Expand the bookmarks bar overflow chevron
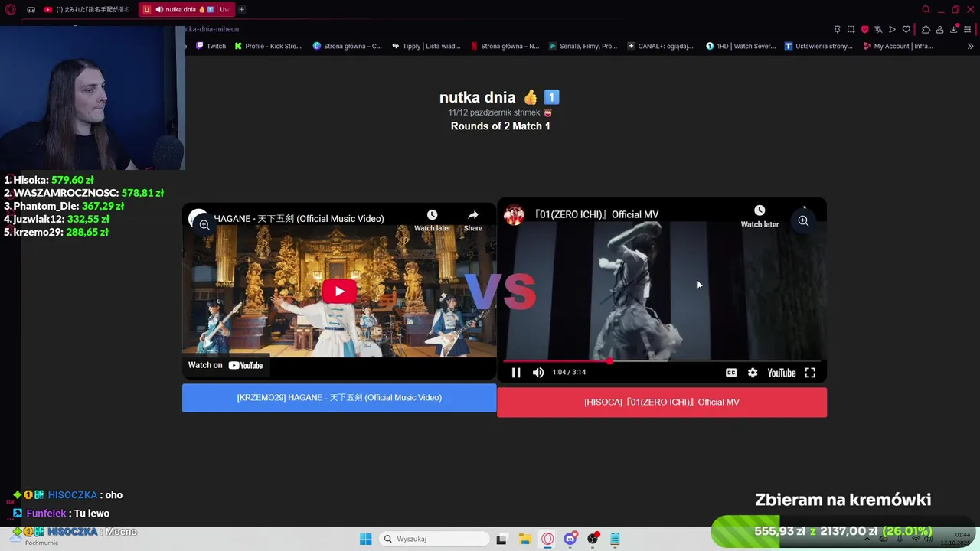 (970, 46)
